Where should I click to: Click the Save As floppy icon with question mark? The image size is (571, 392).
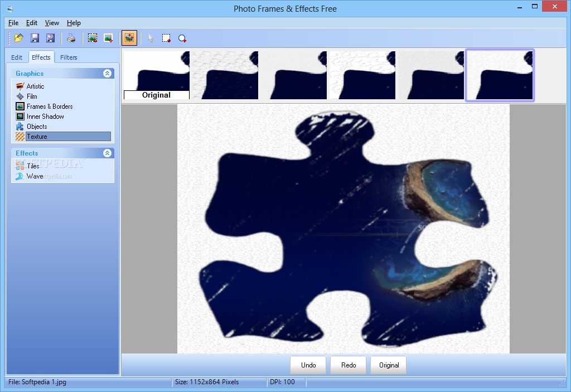(50, 38)
